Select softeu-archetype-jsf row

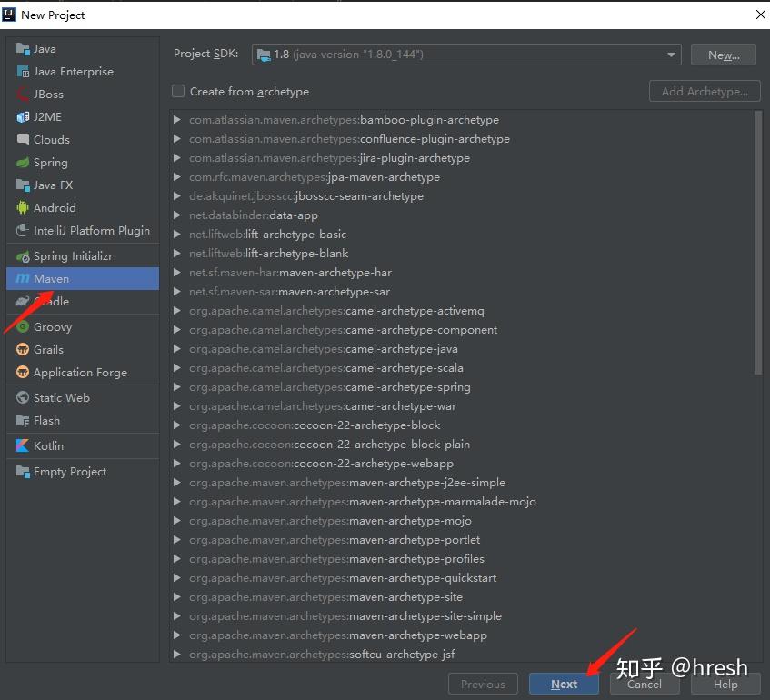tap(464, 655)
